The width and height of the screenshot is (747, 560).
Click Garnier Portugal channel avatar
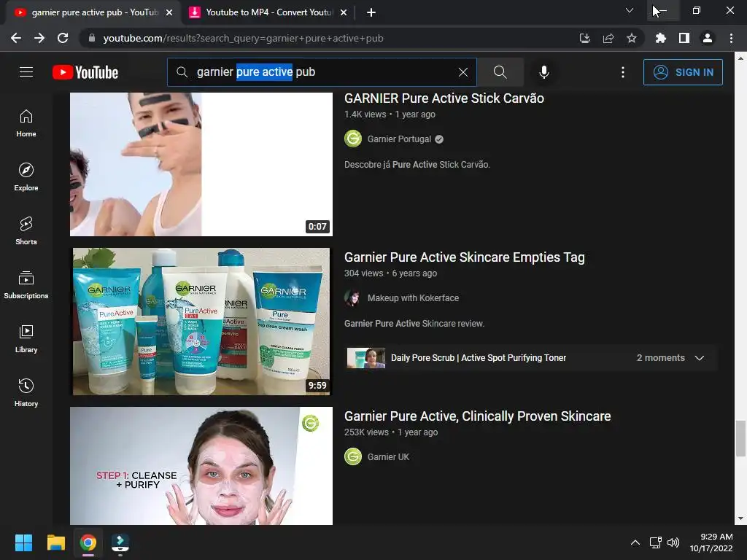pos(353,139)
